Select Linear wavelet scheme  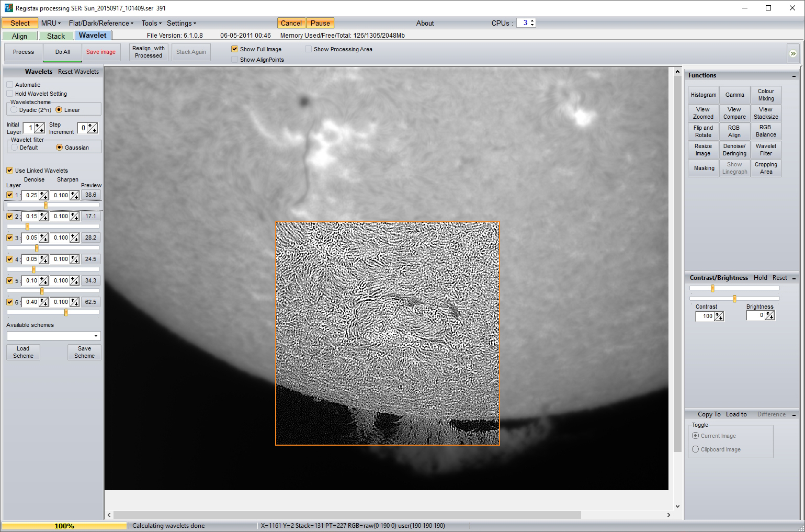59,110
